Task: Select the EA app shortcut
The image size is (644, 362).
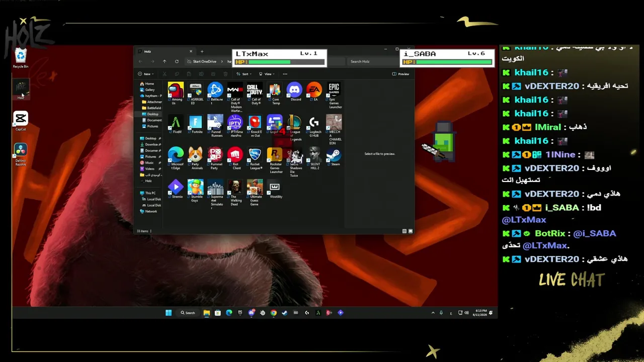Action: (x=314, y=92)
